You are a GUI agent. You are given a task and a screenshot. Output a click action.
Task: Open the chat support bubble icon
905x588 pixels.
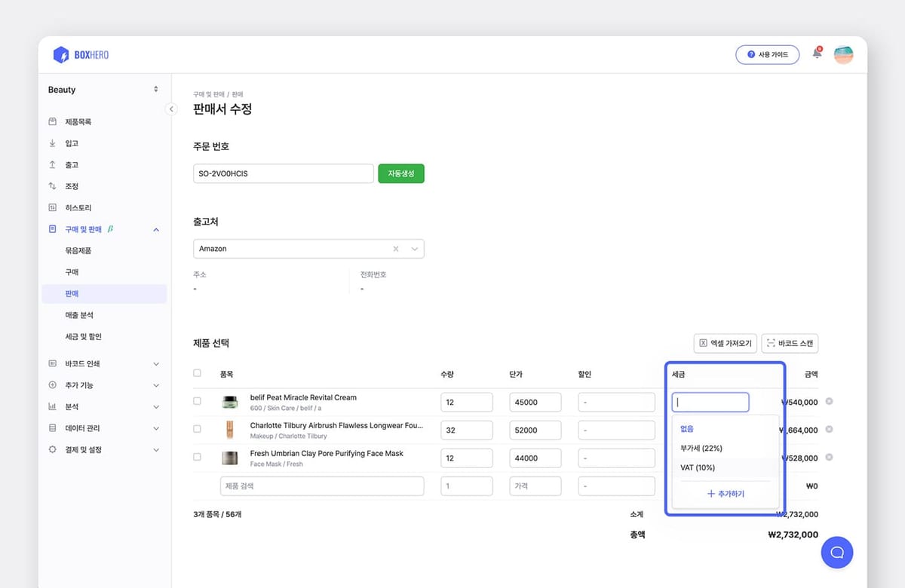pyautogui.click(x=837, y=553)
